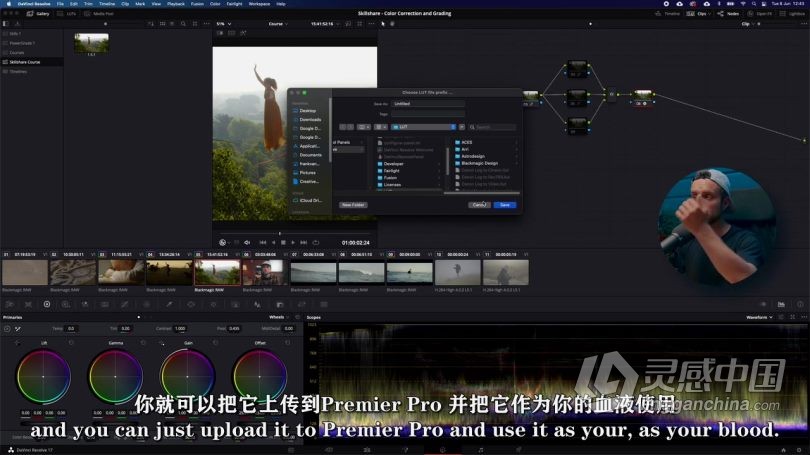Open the Clip dropdown above the node editor

(x=747, y=24)
